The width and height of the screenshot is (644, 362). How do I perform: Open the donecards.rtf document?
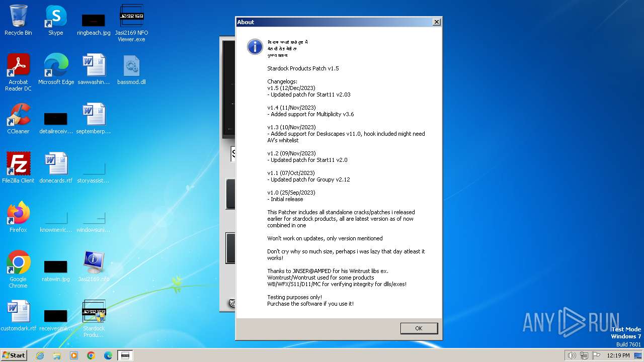click(56, 168)
